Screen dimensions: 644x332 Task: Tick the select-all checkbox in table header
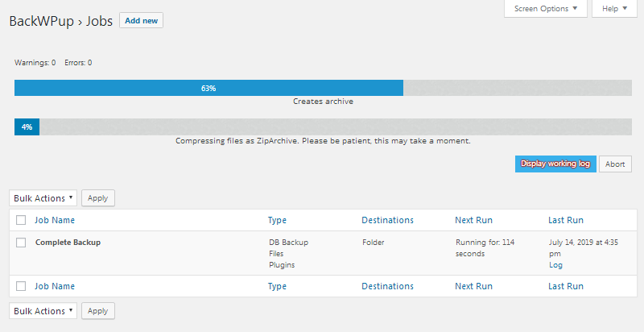point(21,220)
